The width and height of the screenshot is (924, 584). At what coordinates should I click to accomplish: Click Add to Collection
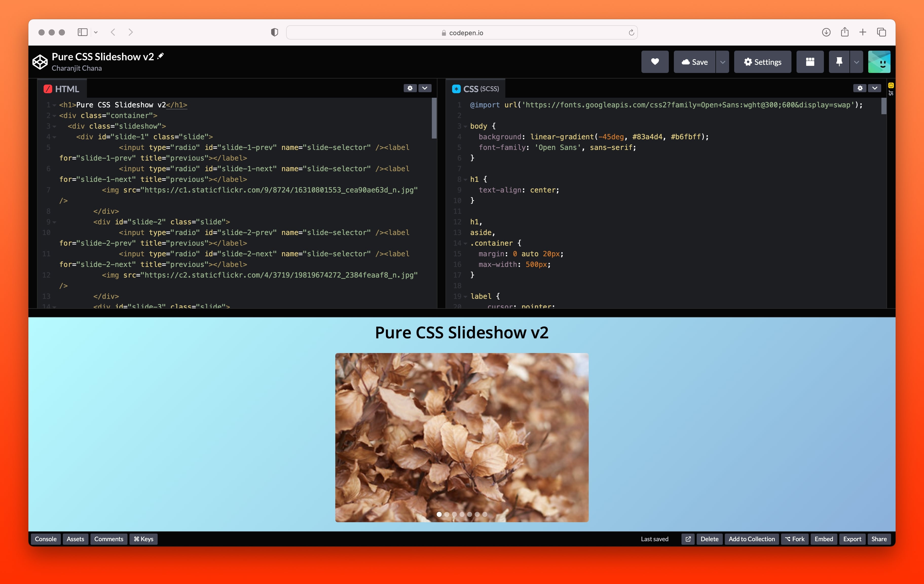(752, 539)
